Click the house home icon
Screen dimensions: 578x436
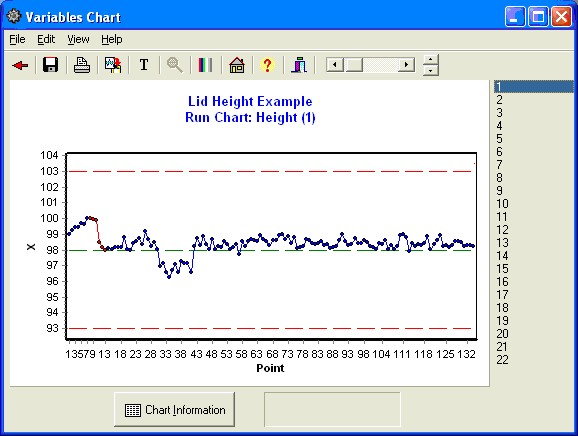pos(237,65)
